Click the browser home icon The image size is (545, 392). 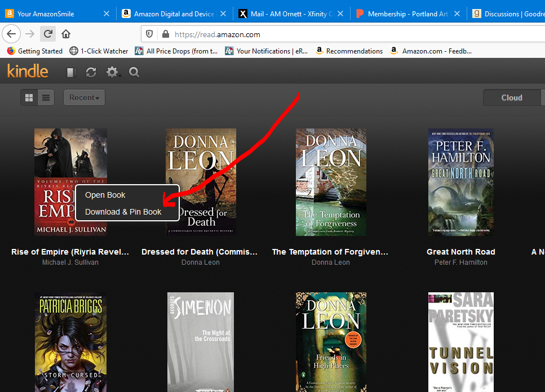point(66,34)
